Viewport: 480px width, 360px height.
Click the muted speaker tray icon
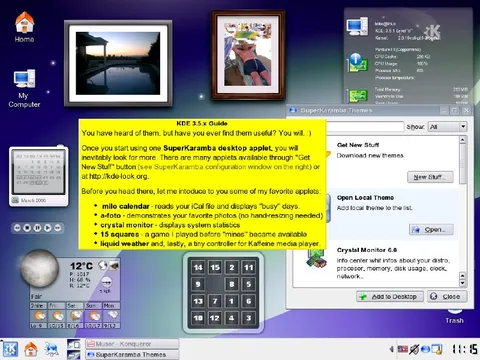coord(414,349)
